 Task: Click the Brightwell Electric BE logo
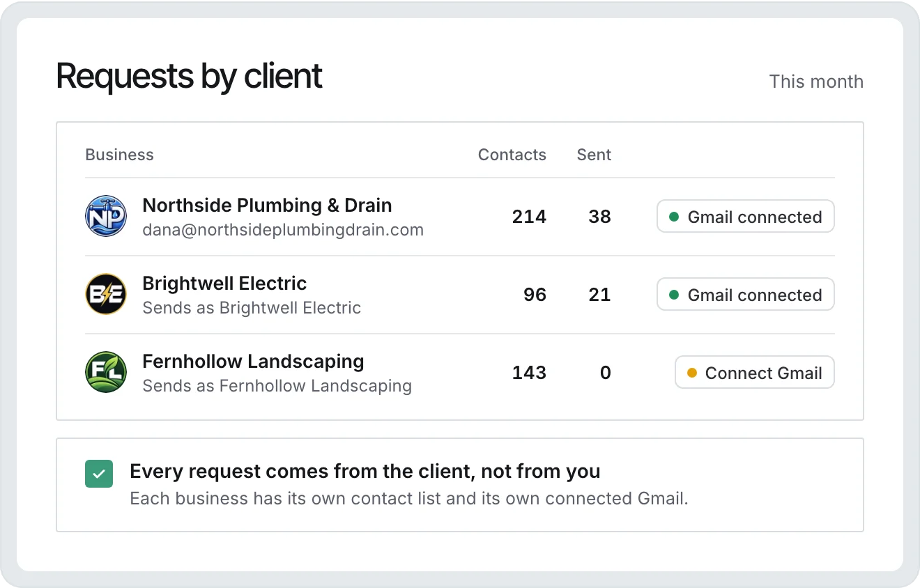point(106,294)
